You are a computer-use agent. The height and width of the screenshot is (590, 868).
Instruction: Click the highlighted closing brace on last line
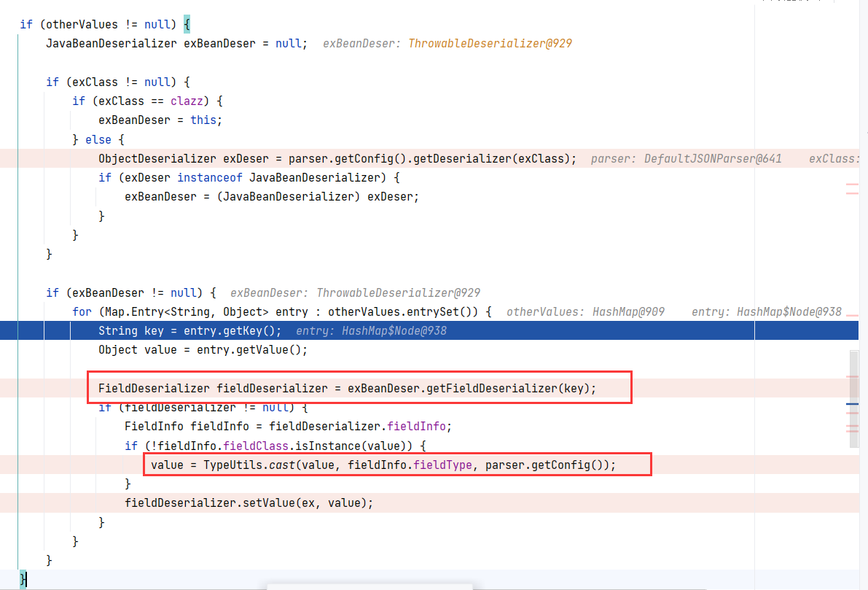click(23, 578)
